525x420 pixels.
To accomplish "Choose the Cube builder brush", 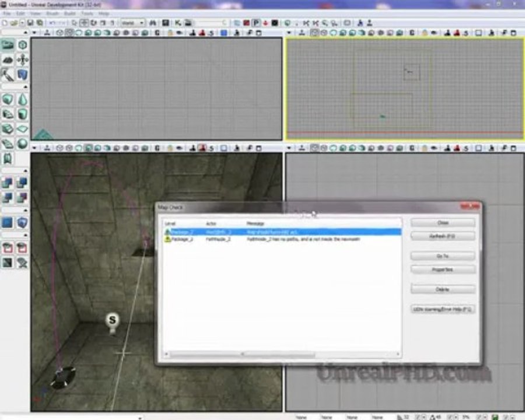I will (8, 99).
